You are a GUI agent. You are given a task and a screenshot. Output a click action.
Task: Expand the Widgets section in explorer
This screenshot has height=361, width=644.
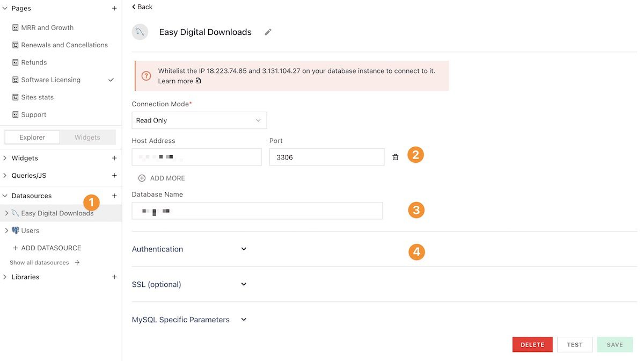coord(5,158)
